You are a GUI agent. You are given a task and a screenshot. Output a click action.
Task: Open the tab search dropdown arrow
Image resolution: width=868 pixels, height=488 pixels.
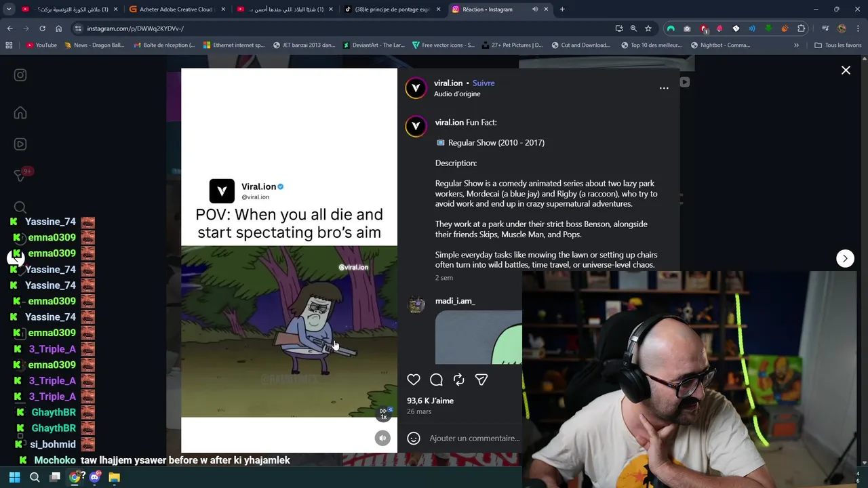tap(9, 9)
